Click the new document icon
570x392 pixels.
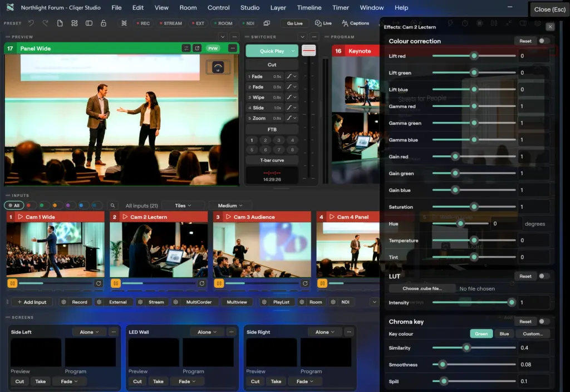pos(60,23)
